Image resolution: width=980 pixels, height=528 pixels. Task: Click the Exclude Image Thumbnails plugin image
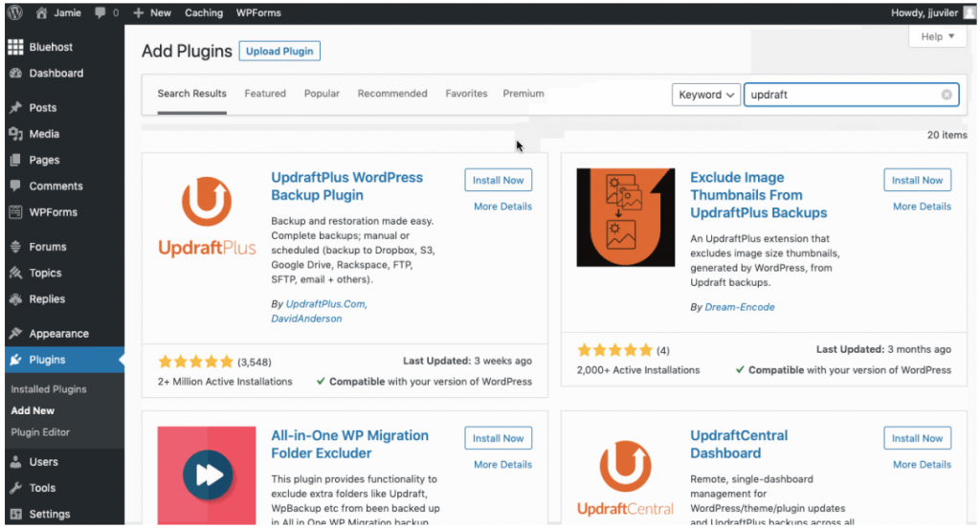pyautogui.click(x=626, y=217)
